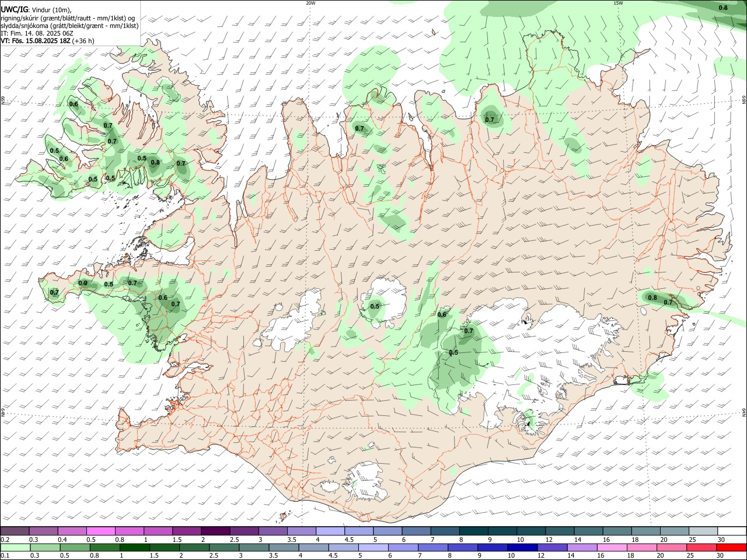Click the 'slydda/snjókoma' legend description line

(x=69, y=26)
